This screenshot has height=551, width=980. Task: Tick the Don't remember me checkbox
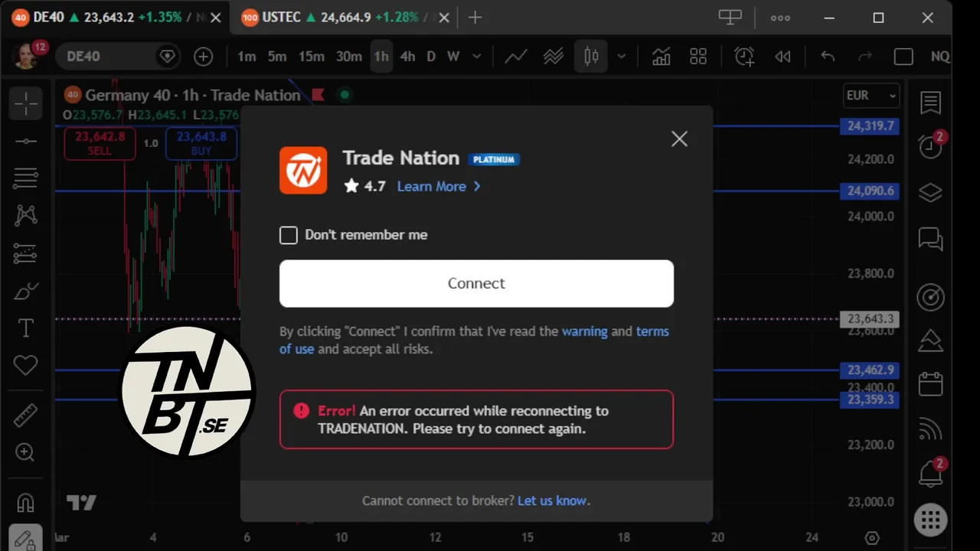(x=289, y=235)
